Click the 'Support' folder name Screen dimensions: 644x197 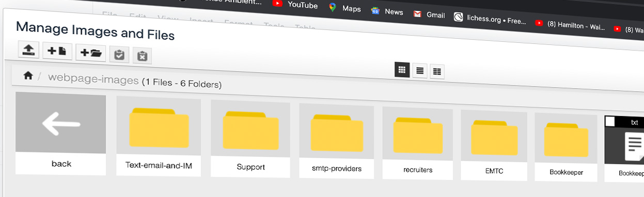pos(251,167)
